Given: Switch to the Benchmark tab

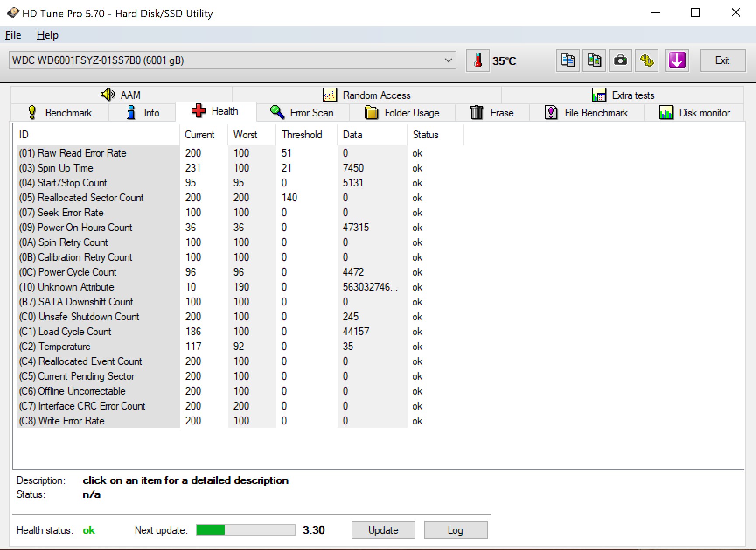Looking at the screenshot, I should (x=59, y=112).
